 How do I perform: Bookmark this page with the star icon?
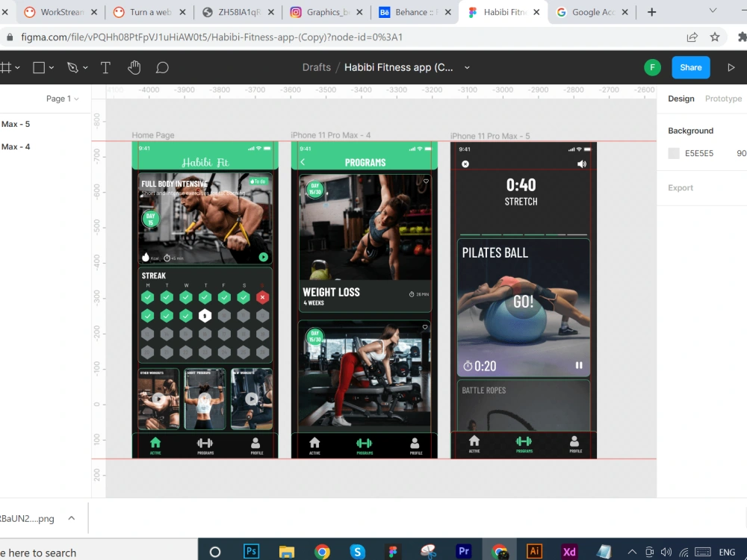(715, 37)
